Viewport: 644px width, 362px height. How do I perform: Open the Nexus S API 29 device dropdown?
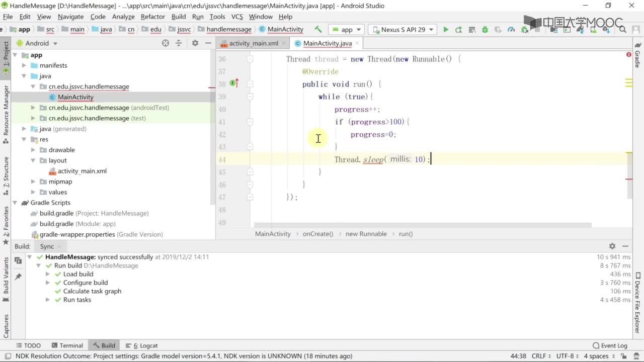coord(403,30)
